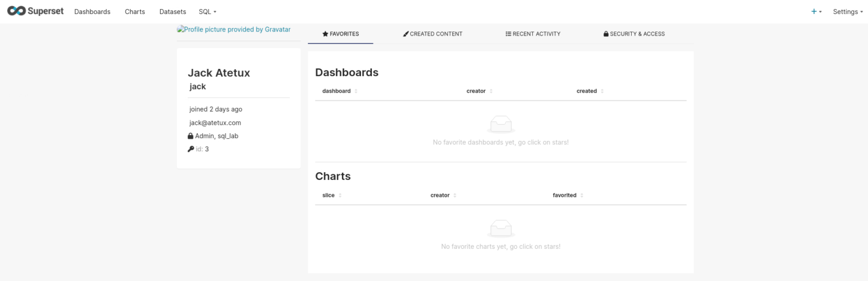Switch to the Recent Activity tab
This screenshot has width=868, height=281.
(x=532, y=34)
